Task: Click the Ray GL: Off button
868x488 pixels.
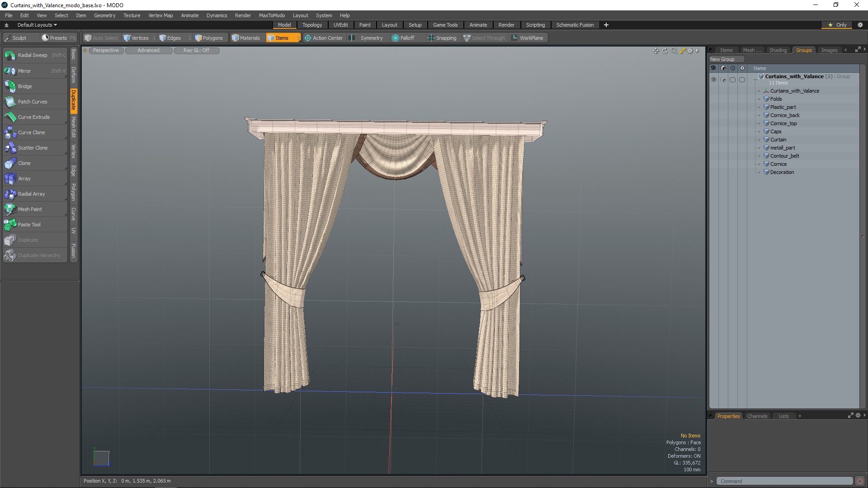Action: click(x=196, y=51)
